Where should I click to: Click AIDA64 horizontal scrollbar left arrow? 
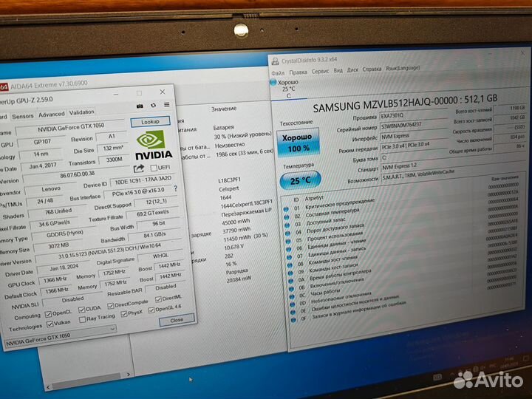coord(48,386)
